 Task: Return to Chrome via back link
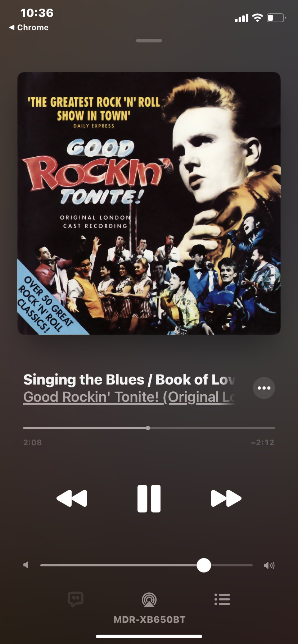click(29, 27)
